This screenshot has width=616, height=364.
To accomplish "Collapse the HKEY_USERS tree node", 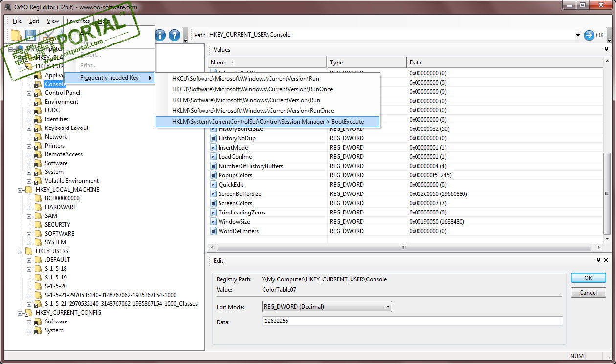I will (20, 251).
